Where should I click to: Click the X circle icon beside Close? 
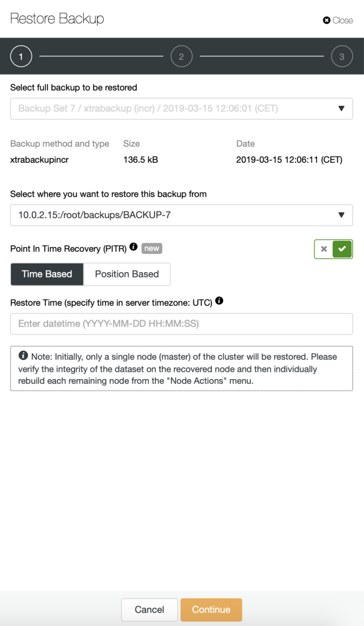[327, 20]
